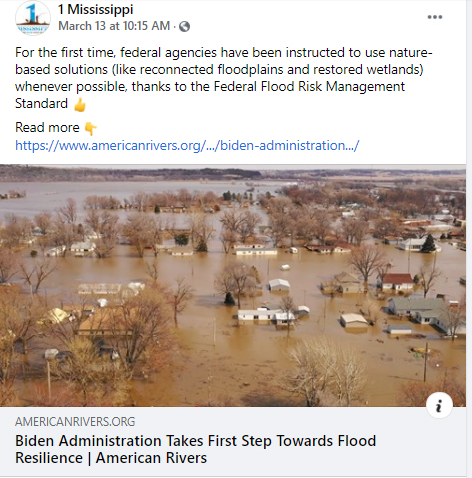
Task: Click the 'Resilience | American Rivers' title line
Action: click(111, 458)
